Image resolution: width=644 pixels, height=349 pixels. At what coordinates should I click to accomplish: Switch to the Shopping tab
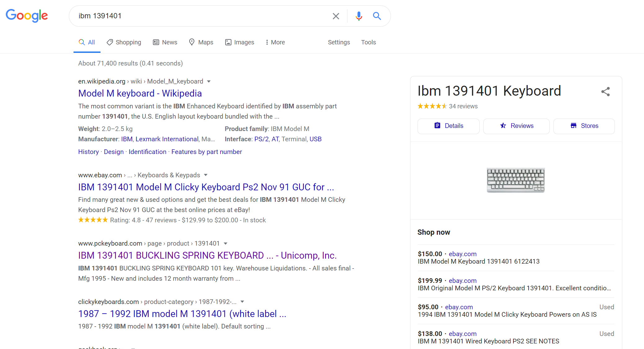[124, 42]
